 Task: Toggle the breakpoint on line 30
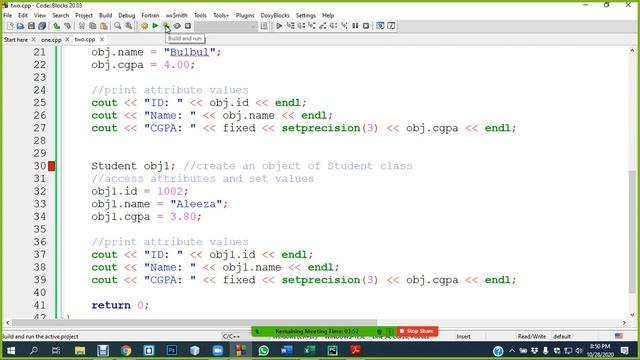tap(51, 166)
